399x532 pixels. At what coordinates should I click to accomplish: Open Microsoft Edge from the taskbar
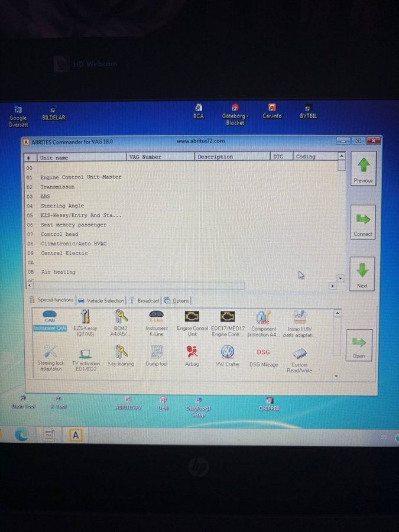click(22, 435)
